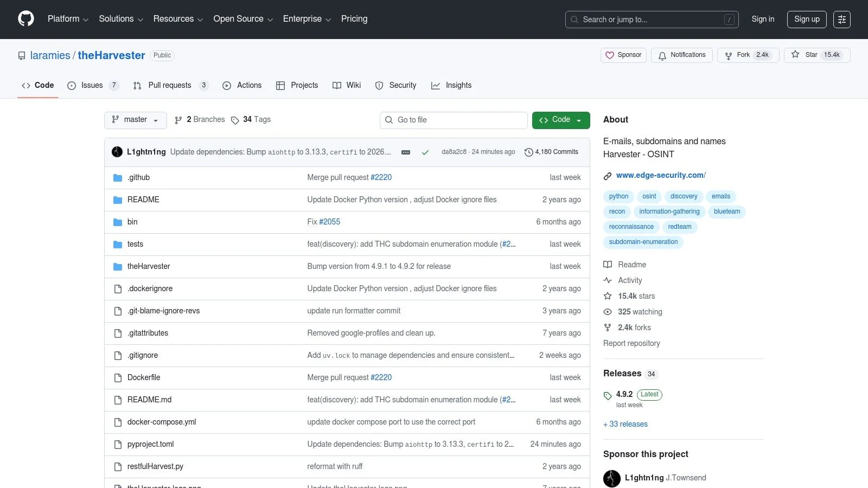Click the Go to file search box
Viewport: 868px width, 488px height.
(x=454, y=120)
